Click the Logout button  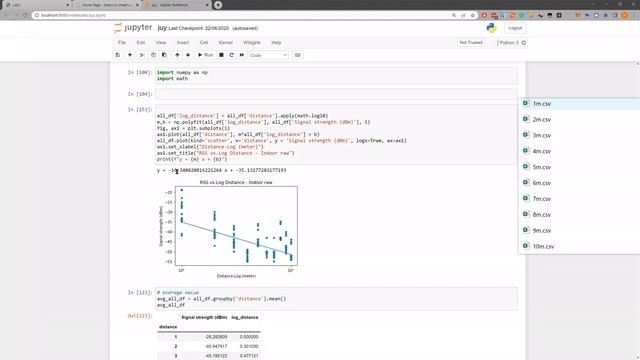pos(515,28)
